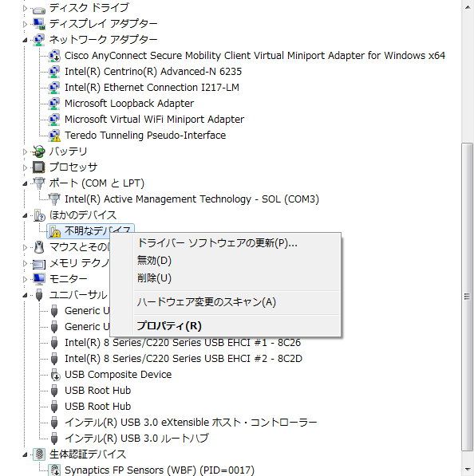Click the Microsoft Loopback Adapter icon
The height and width of the screenshot is (476, 474).
[x=54, y=104]
